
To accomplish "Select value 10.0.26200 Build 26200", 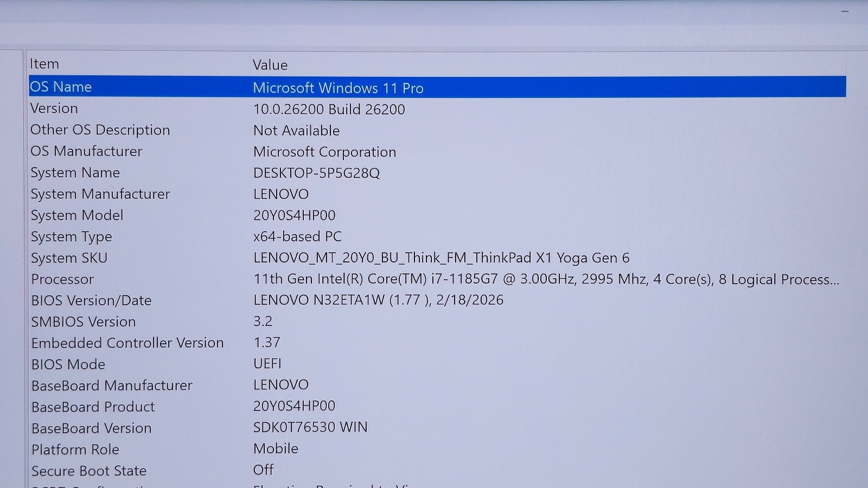I will (329, 110).
